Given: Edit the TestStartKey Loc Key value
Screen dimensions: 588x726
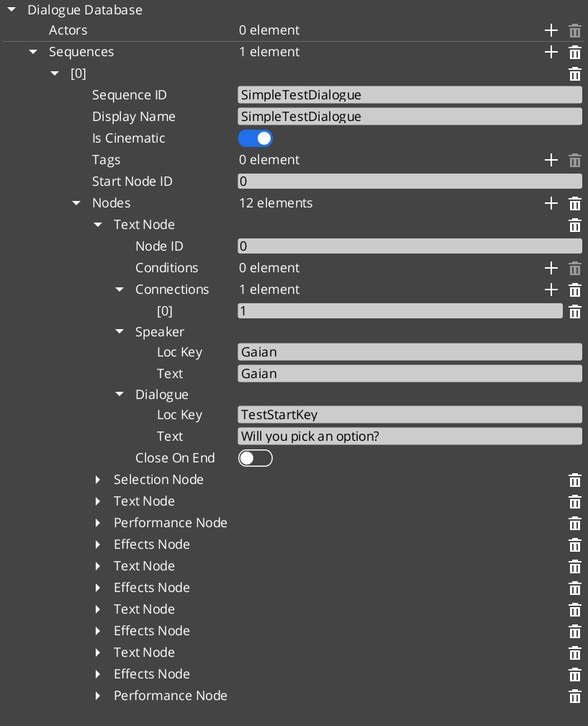Looking at the screenshot, I should tap(410, 414).
